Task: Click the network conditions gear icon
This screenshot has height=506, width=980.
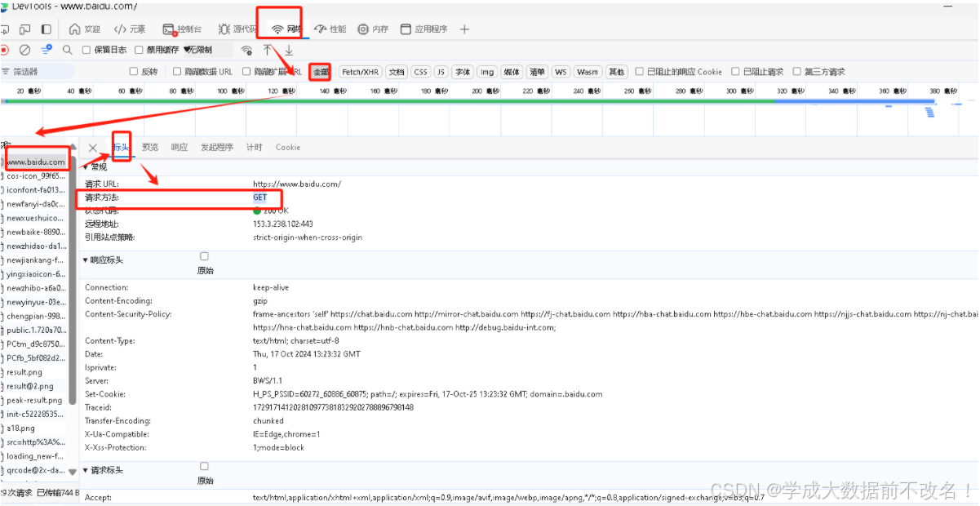Action: (246, 49)
